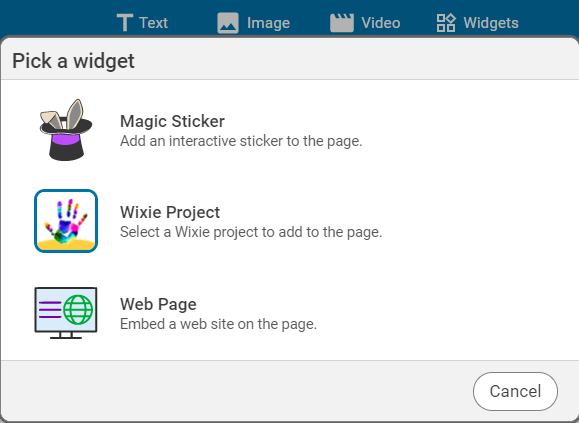Click the Video clapperboard icon
Screen dimensions: 579x423
pyautogui.click(x=342, y=23)
